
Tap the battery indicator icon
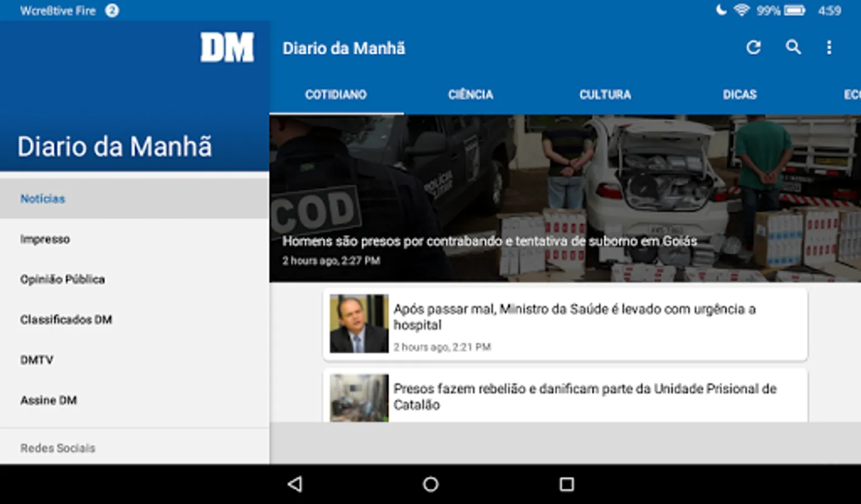tap(794, 10)
